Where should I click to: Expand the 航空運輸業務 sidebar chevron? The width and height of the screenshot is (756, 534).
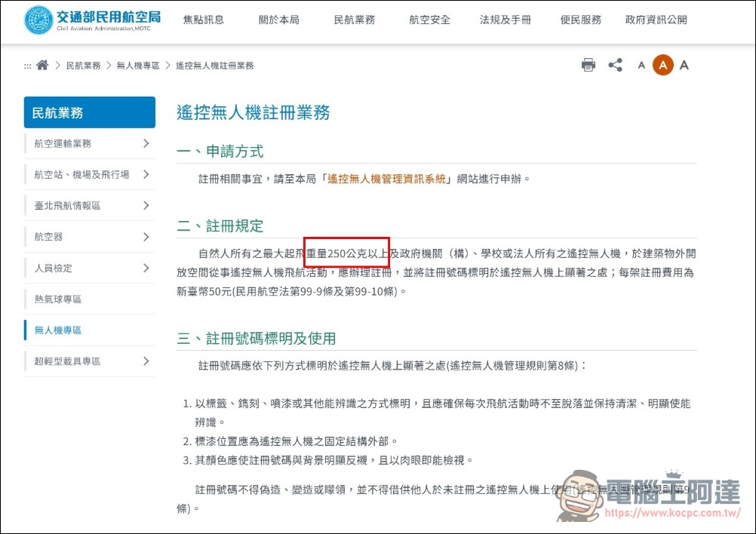coord(147,143)
